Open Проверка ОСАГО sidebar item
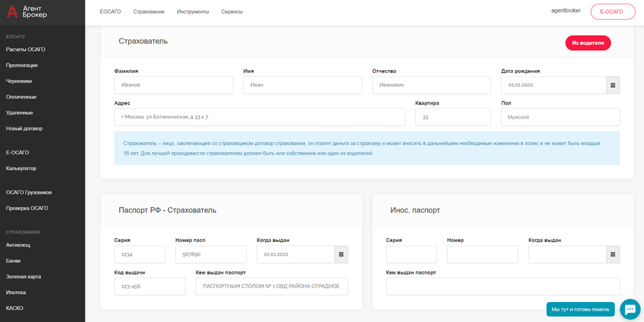The height and width of the screenshot is (322, 644). (x=27, y=208)
